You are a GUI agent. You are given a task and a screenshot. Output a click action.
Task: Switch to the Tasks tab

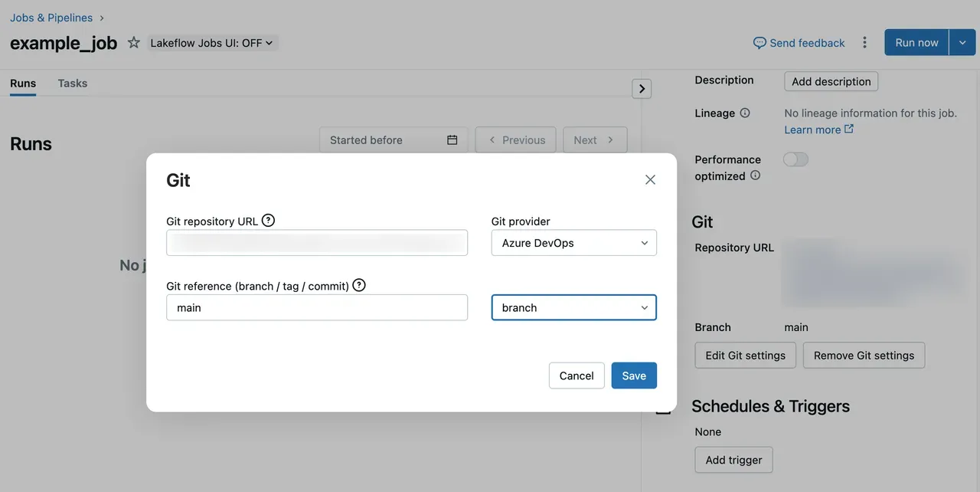73,84
